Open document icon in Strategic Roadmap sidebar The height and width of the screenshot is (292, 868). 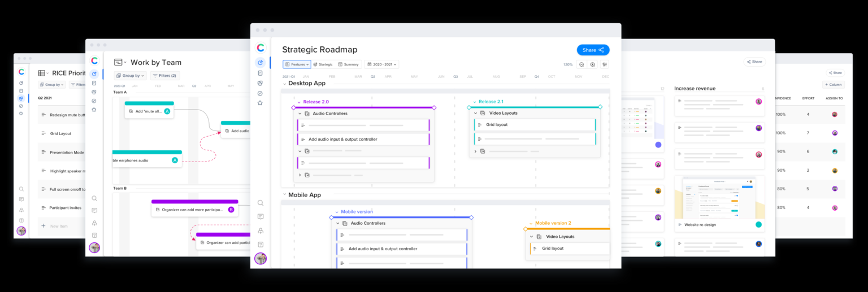(x=260, y=73)
